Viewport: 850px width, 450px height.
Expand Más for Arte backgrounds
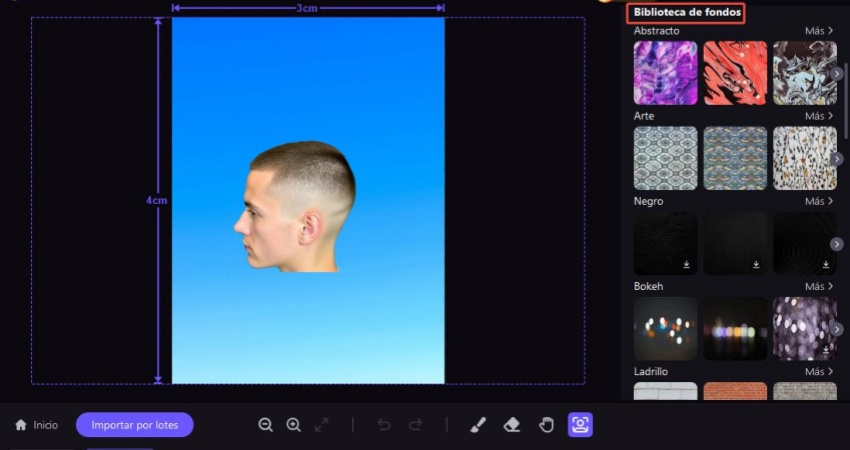[818, 116]
